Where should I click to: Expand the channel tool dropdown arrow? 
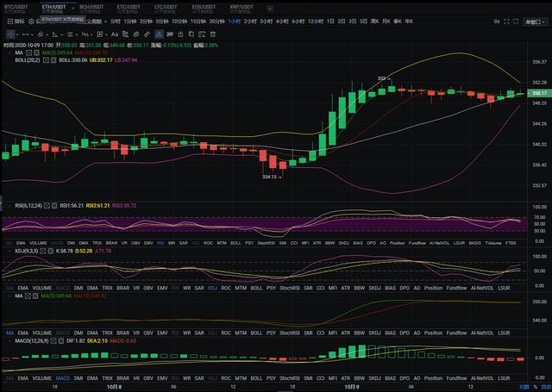pyautogui.click(x=47, y=34)
